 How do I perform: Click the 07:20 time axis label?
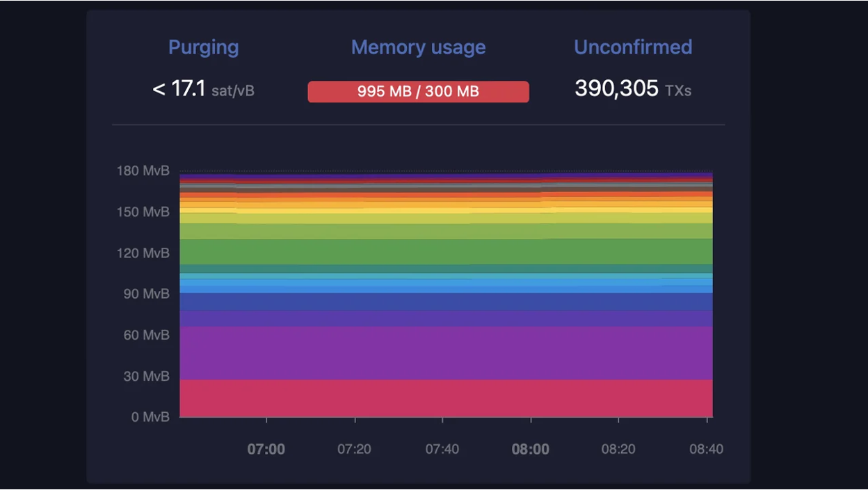pos(354,449)
